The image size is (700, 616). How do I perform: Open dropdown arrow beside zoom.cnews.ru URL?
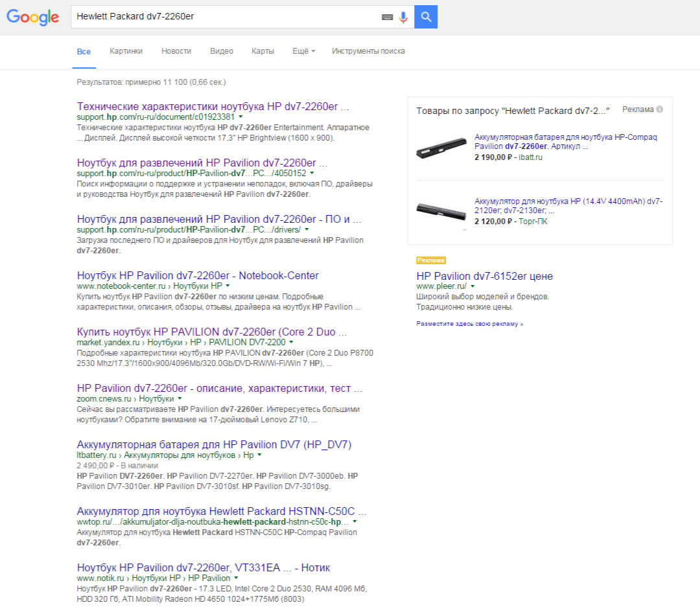pyautogui.click(x=180, y=399)
